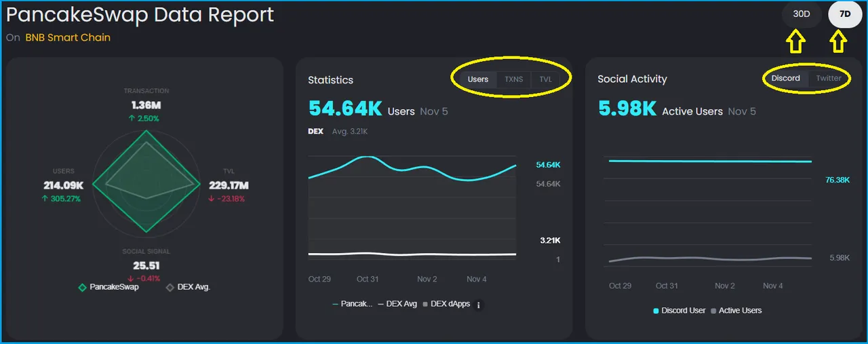Switch the report range to 30D
The height and width of the screenshot is (344, 868).
[x=802, y=14]
